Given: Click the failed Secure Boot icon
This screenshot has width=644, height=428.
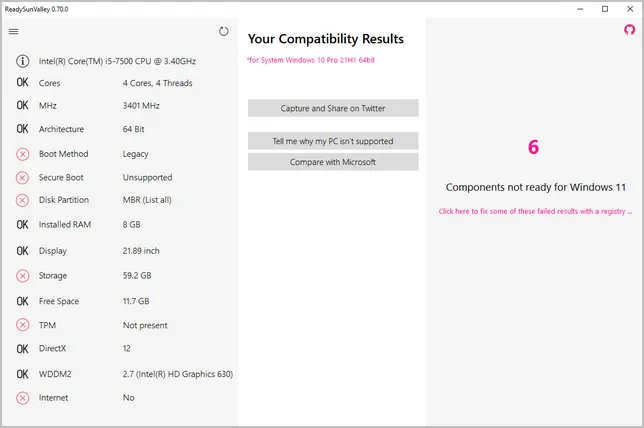Looking at the screenshot, I should (x=22, y=178).
